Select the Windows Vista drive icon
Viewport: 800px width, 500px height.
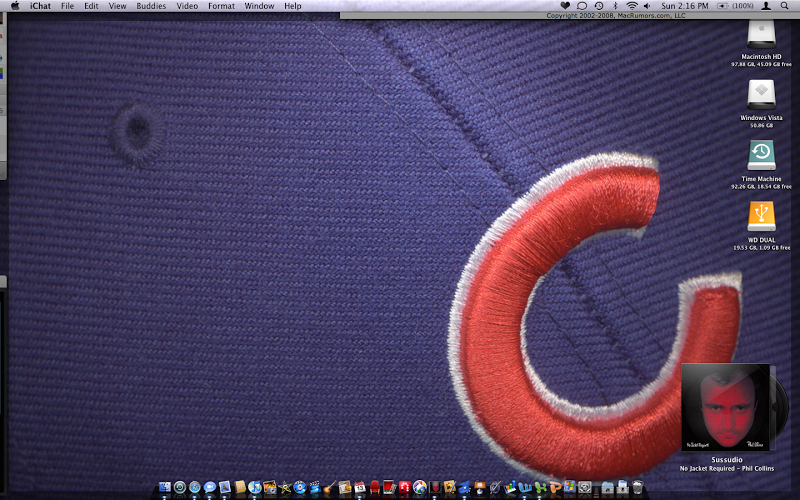761,94
